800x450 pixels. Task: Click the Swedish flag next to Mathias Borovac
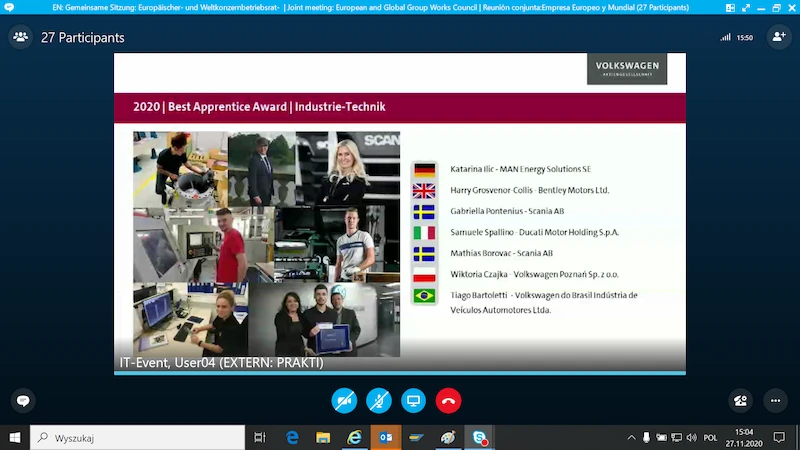tap(424, 254)
